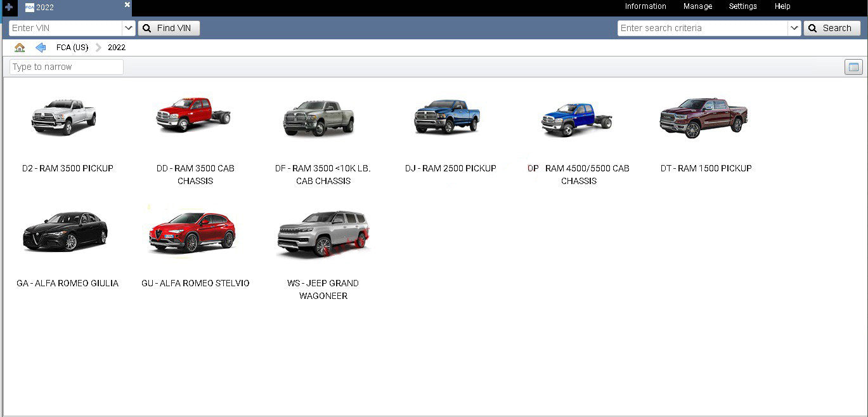Close the 2022 tab
This screenshot has width=868, height=417.
127,5
